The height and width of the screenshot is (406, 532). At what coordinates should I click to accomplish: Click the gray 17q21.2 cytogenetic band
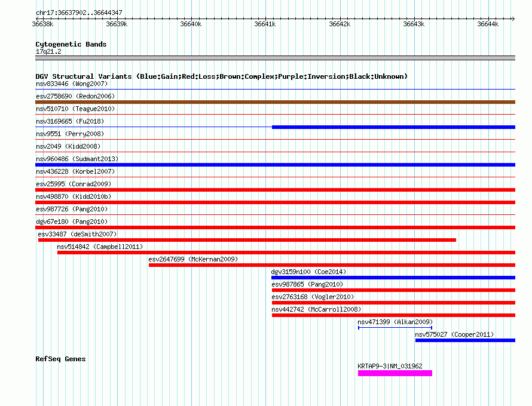(275, 58)
